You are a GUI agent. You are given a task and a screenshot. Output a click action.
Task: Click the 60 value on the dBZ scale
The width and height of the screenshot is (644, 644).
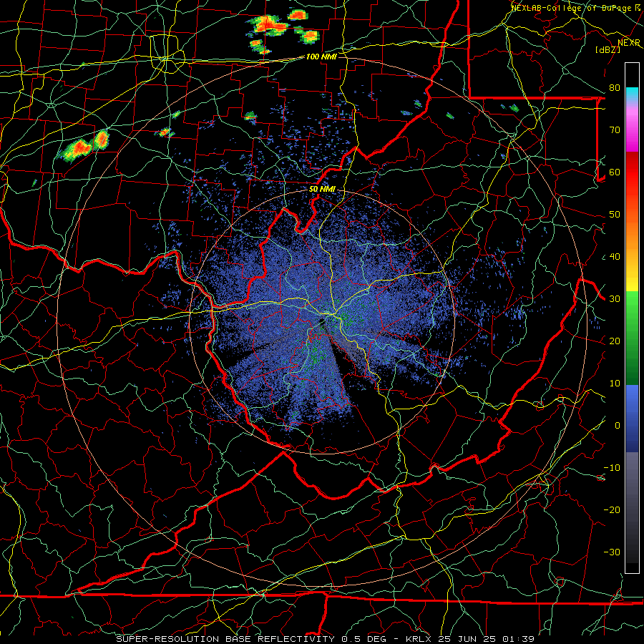click(x=615, y=172)
